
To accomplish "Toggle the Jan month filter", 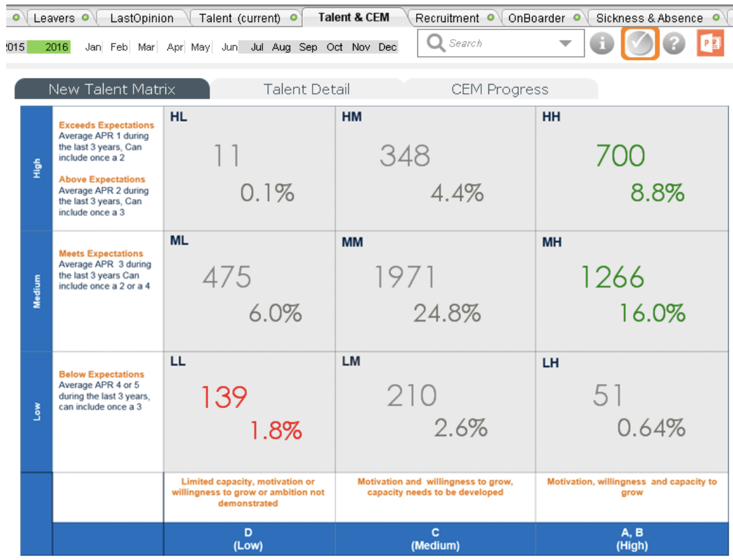I will [94, 47].
